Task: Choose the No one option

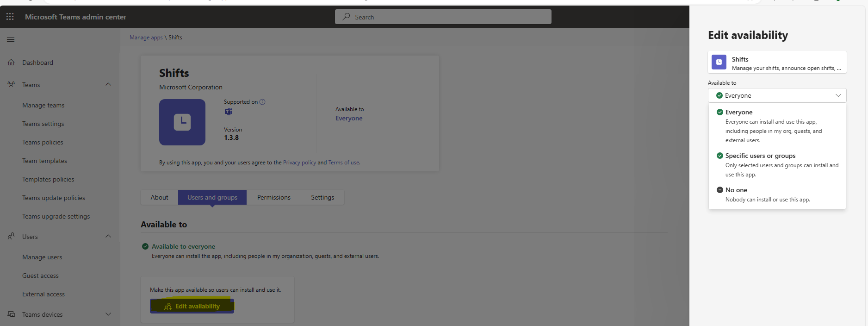Action: (777, 194)
